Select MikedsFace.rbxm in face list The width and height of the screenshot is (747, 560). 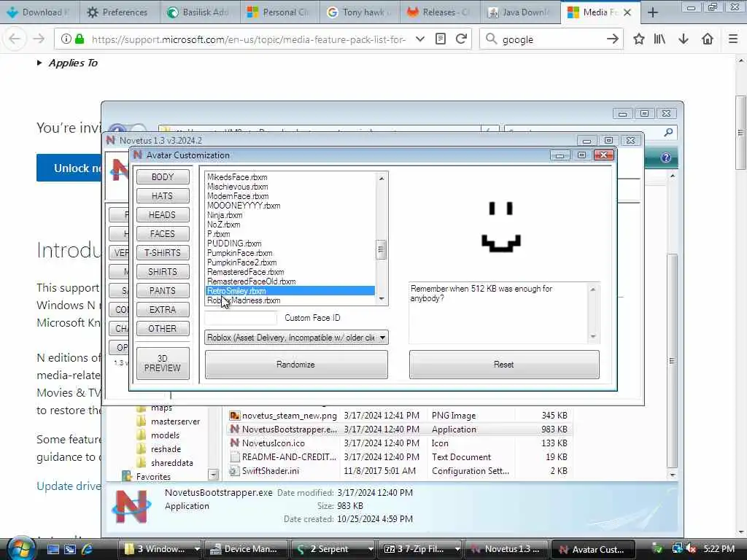coord(237,177)
